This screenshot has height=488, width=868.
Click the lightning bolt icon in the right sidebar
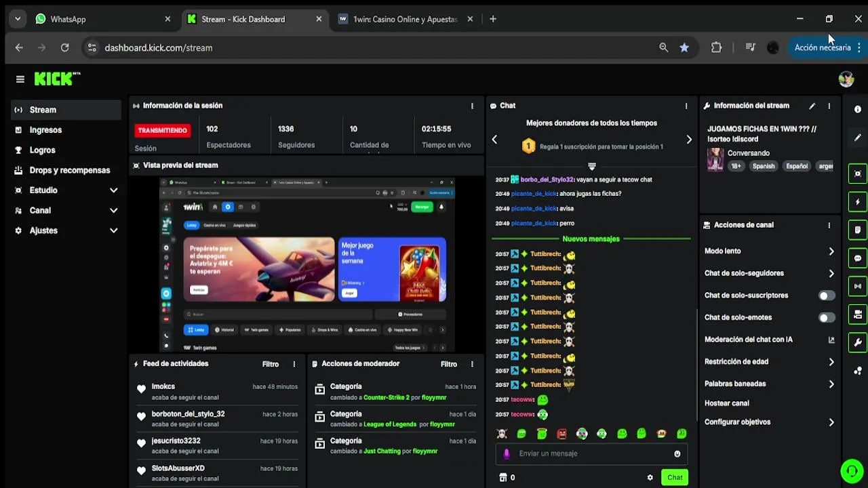(x=858, y=202)
